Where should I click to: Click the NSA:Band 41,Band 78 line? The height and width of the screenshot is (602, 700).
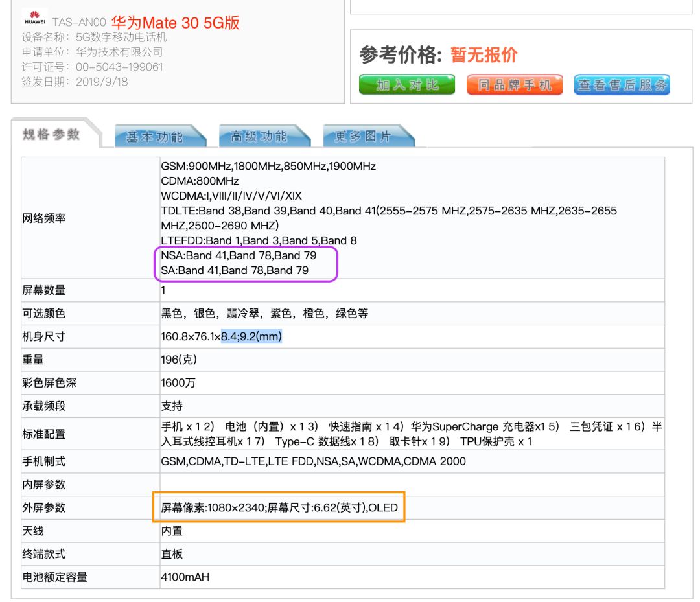(x=239, y=255)
